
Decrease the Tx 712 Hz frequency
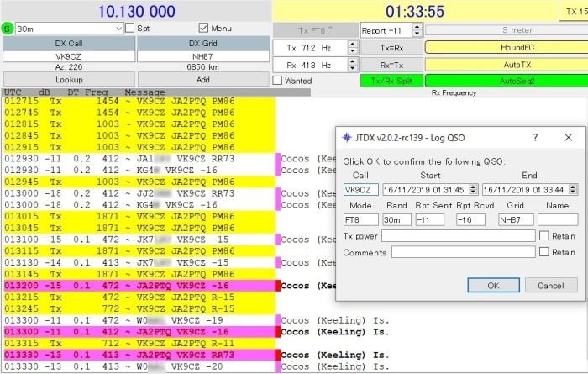click(x=352, y=51)
